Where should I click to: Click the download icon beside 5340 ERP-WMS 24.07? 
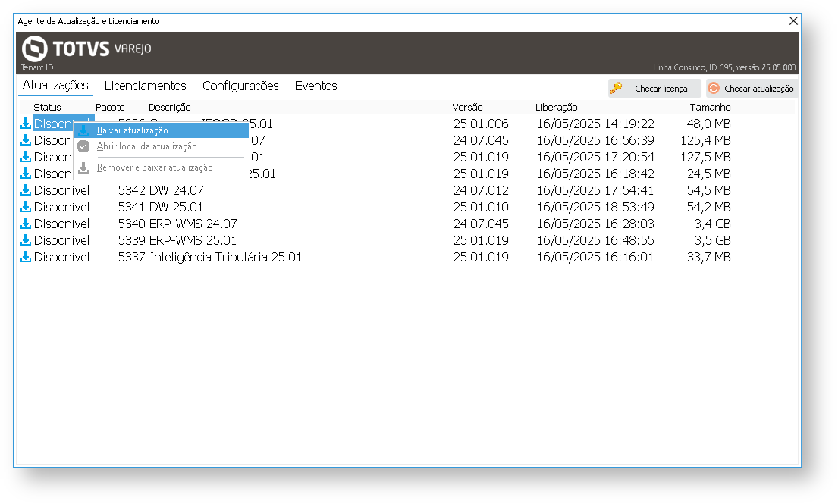25,224
